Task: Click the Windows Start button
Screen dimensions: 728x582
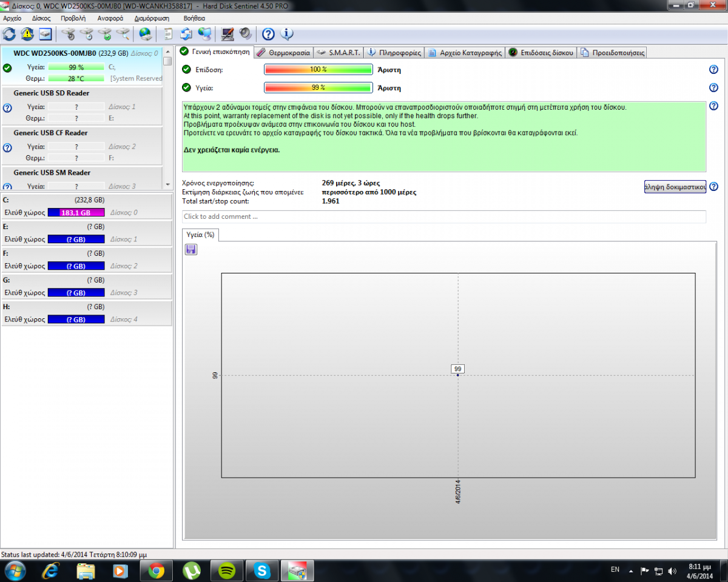Action: (15, 570)
